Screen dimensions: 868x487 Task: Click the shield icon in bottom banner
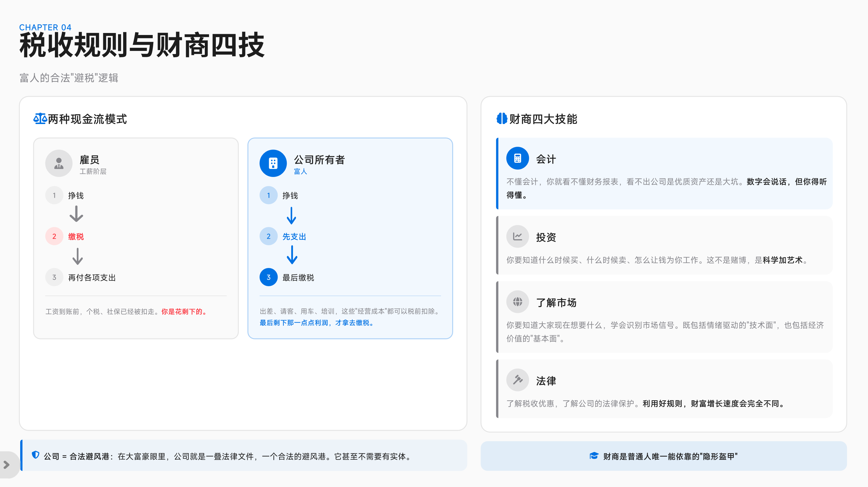pos(35,455)
